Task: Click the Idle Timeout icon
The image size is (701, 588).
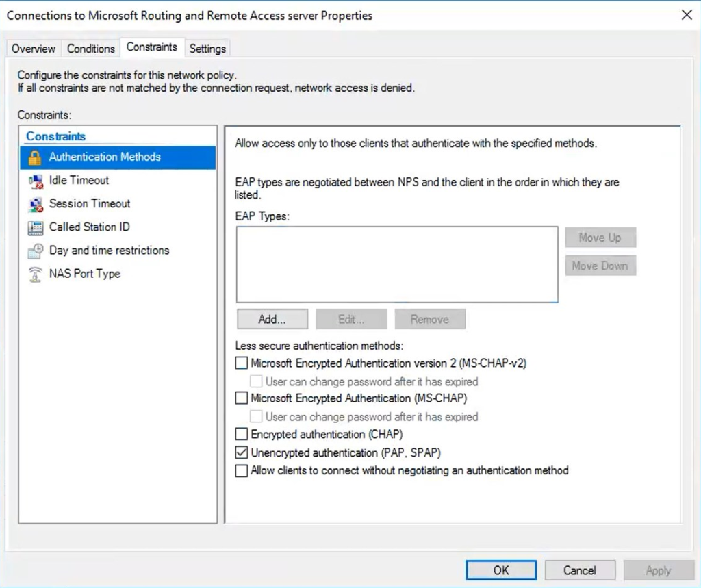Action: (36, 181)
